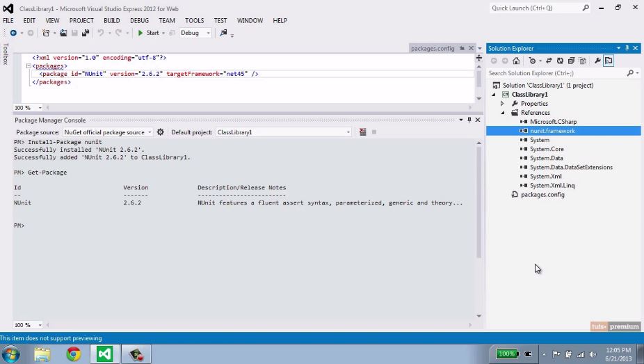Open the VIEW menu
The height and width of the screenshot is (364, 644).
pyautogui.click(x=52, y=20)
